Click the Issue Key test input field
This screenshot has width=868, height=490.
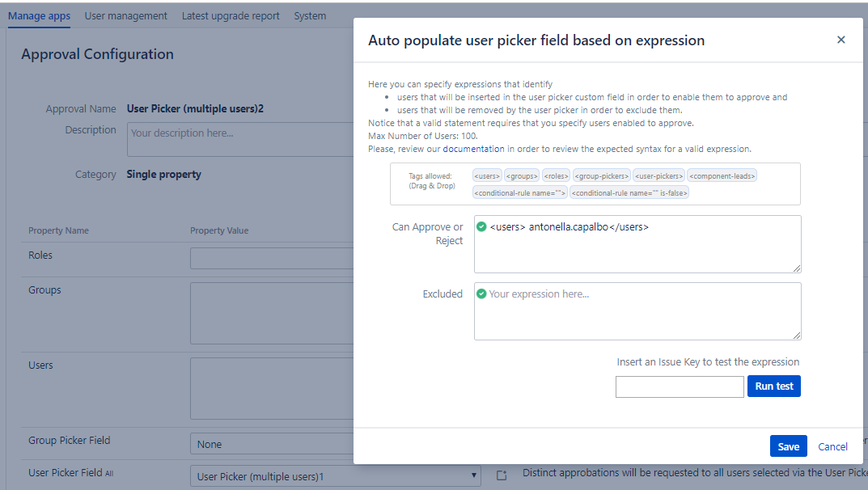tap(679, 387)
